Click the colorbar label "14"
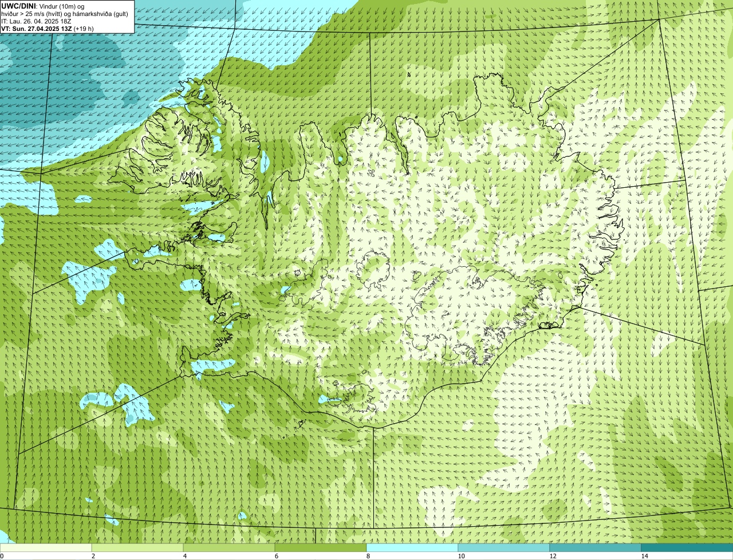 pos(644,556)
